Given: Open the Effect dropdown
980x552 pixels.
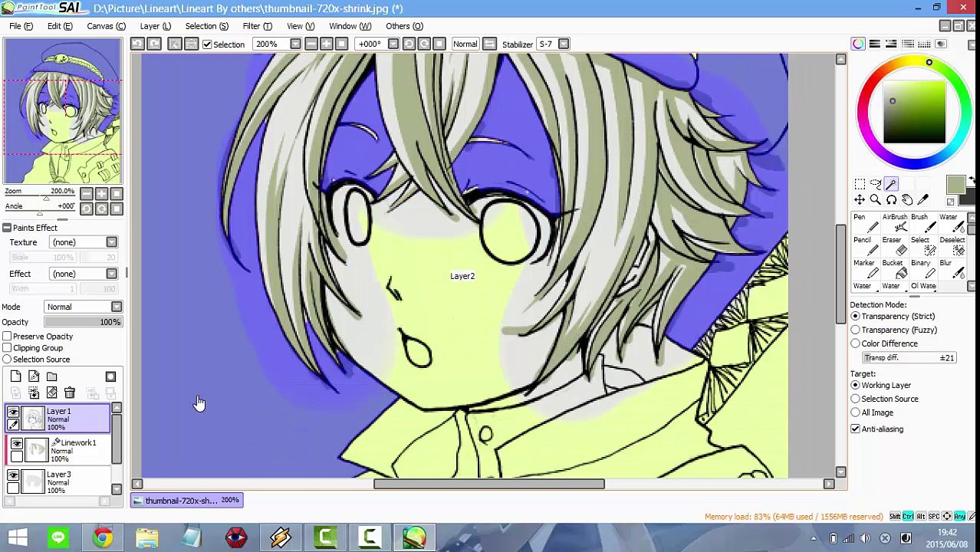Looking at the screenshot, I should click(112, 274).
